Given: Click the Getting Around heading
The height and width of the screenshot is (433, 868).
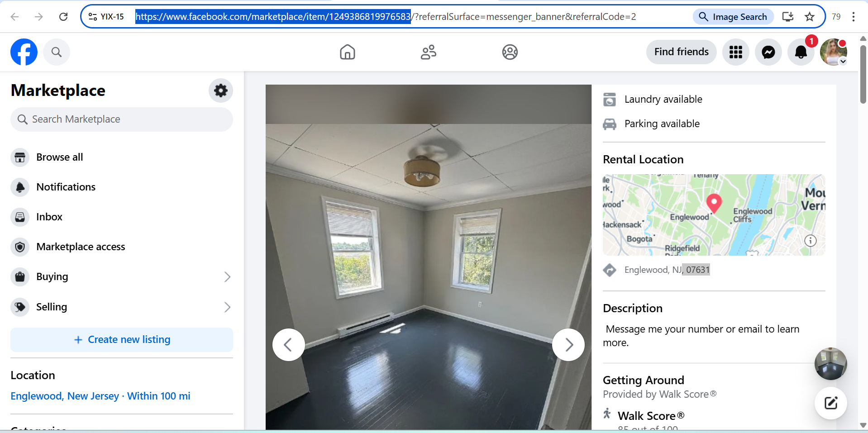Looking at the screenshot, I should coord(644,381).
